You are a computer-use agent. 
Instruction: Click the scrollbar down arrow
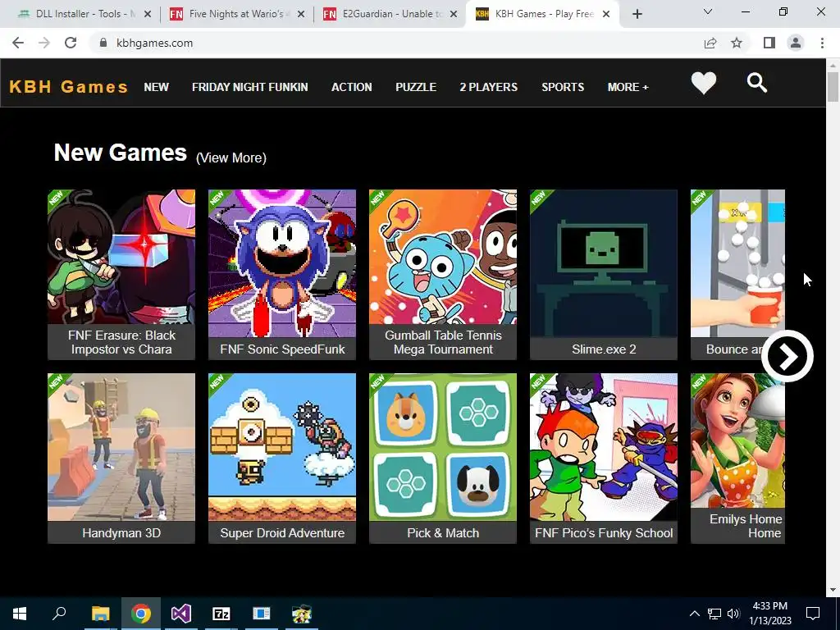point(833,590)
